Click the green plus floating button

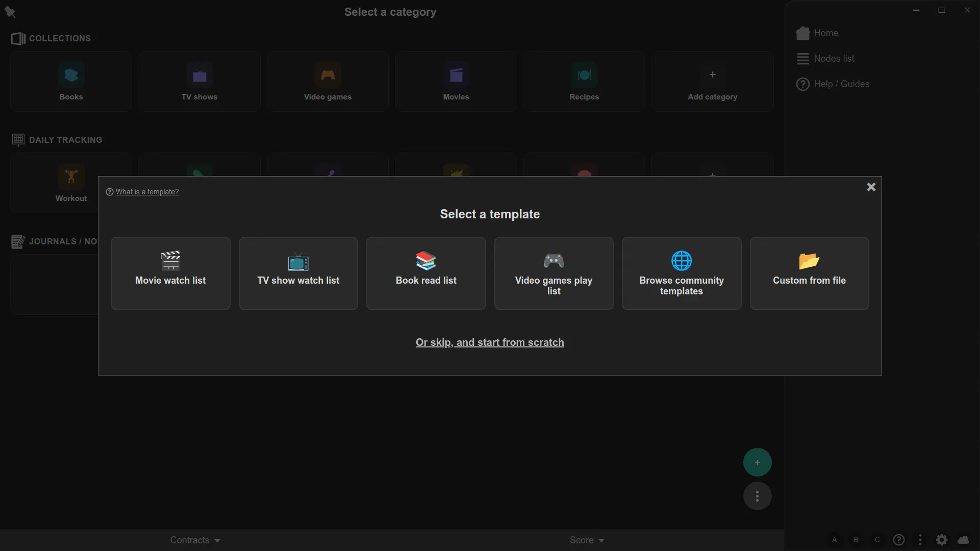pyautogui.click(x=757, y=462)
